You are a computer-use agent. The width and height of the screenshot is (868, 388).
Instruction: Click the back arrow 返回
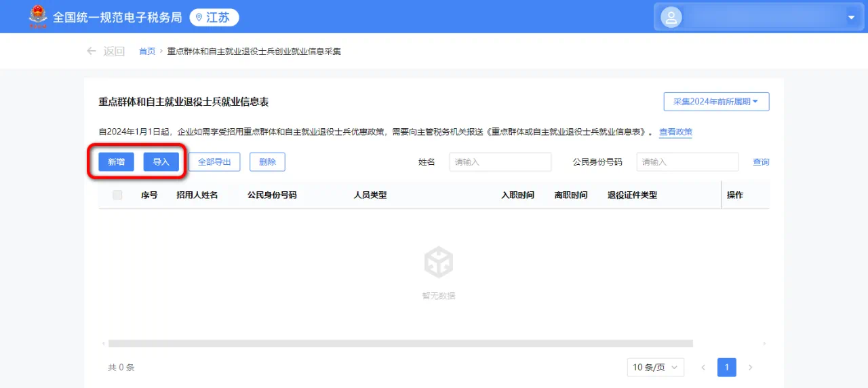(106, 52)
